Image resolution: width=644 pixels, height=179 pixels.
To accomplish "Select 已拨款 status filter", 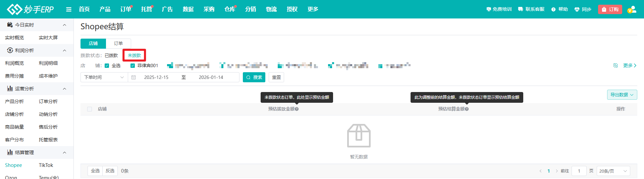I will [111, 55].
